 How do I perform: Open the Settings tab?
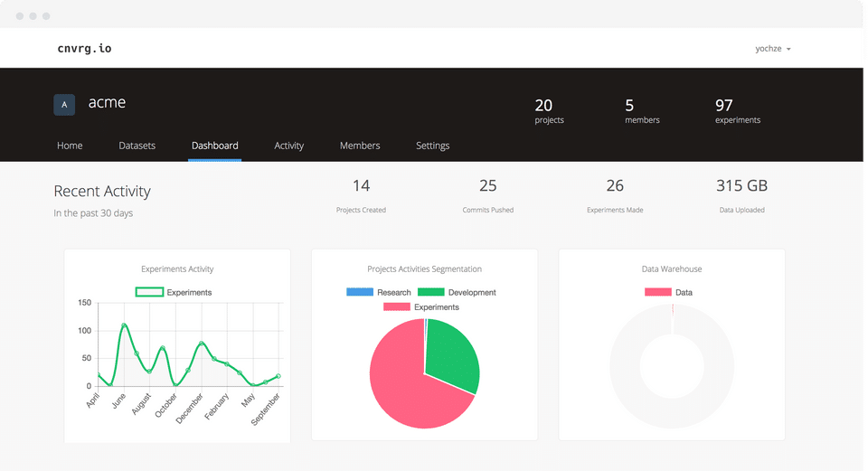pyautogui.click(x=432, y=146)
